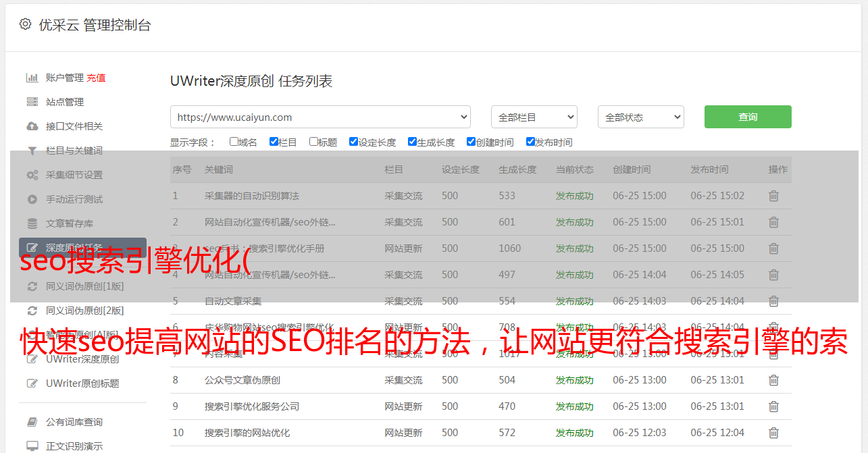The height and width of the screenshot is (453, 868).
Task: Click the red 充值 link
Action: click(96, 78)
